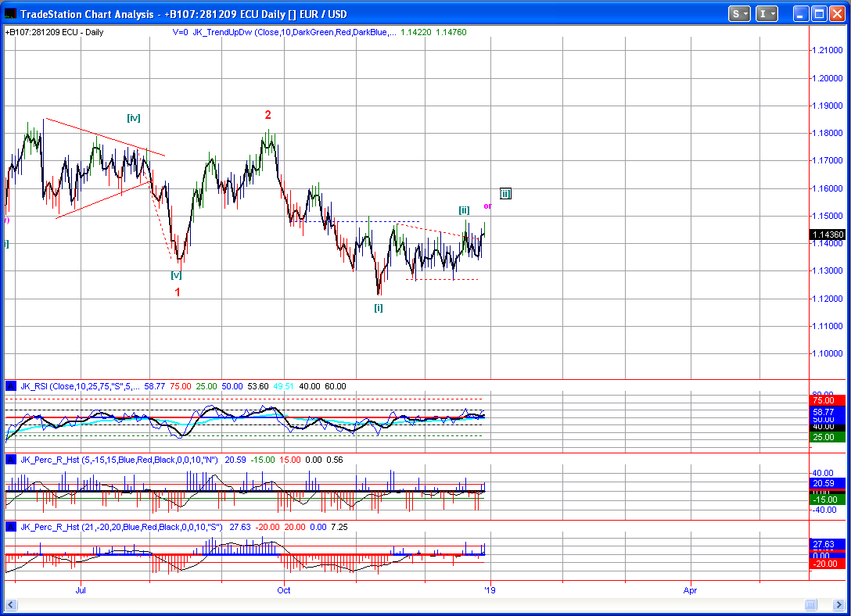Click the right arrow of horizontal scrollbar
The height and width of the screenshot is (616, 851).
(x=838, y=604)
